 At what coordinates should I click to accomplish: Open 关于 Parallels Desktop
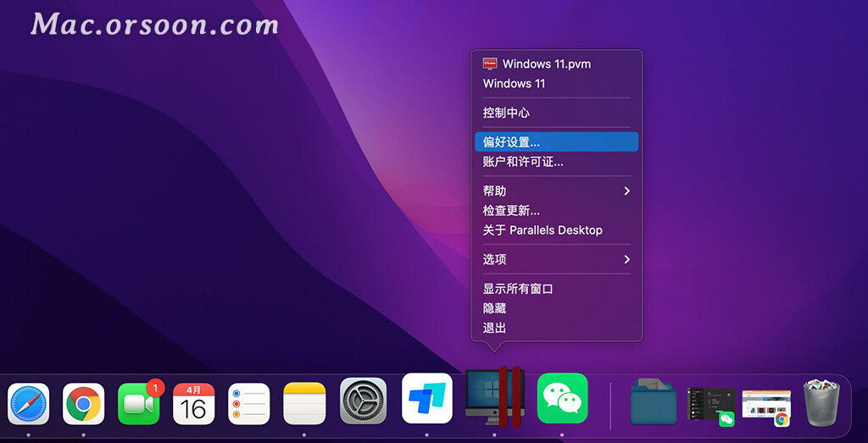pyautogui.click(x=556, y=230)
